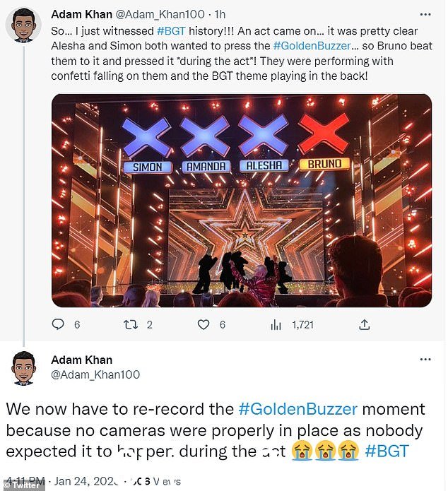
Task: Like the first tweet with heart icon
Action: click(x=204, y=325)
